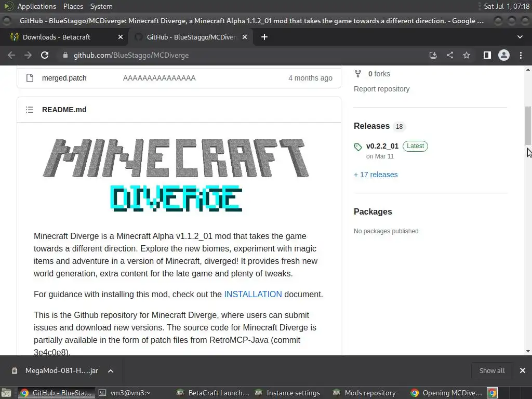
Task: Click the Latest release badge
Action: (x=415, y=146)
